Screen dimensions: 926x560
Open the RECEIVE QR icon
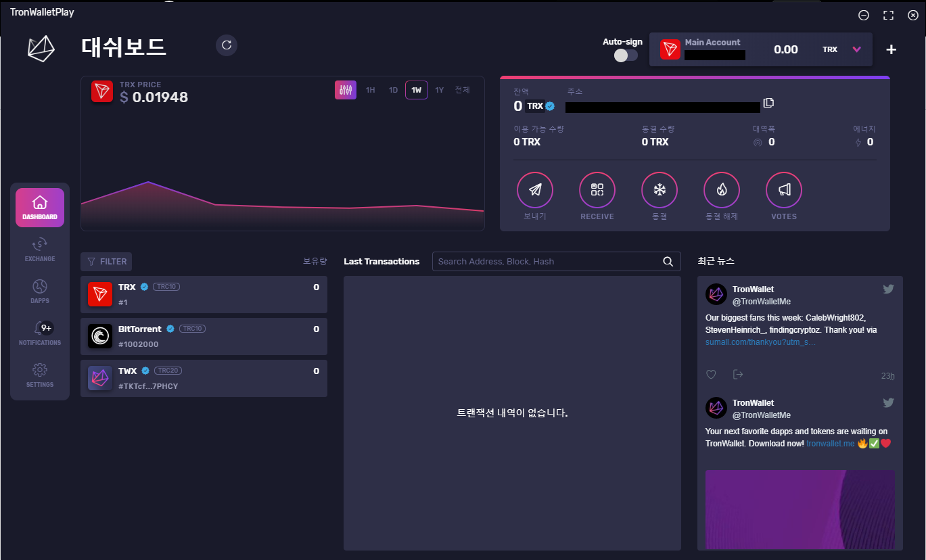(597, 190)
